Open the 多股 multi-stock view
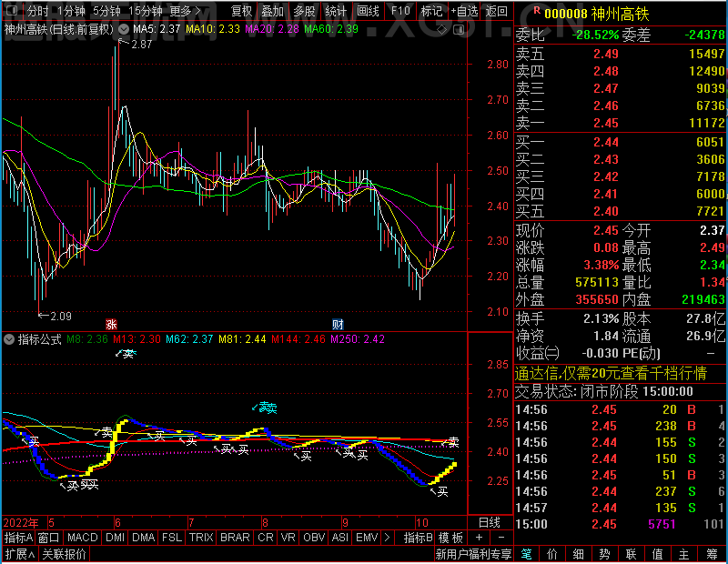The width and height of the screenshot is (728, 564). [x=305, y=11]
